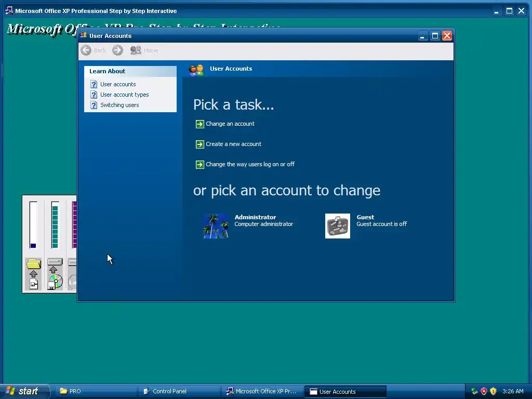Click the red security shield tray icon
The height and width of the screenshot is (399, 532).
point(484,392)
